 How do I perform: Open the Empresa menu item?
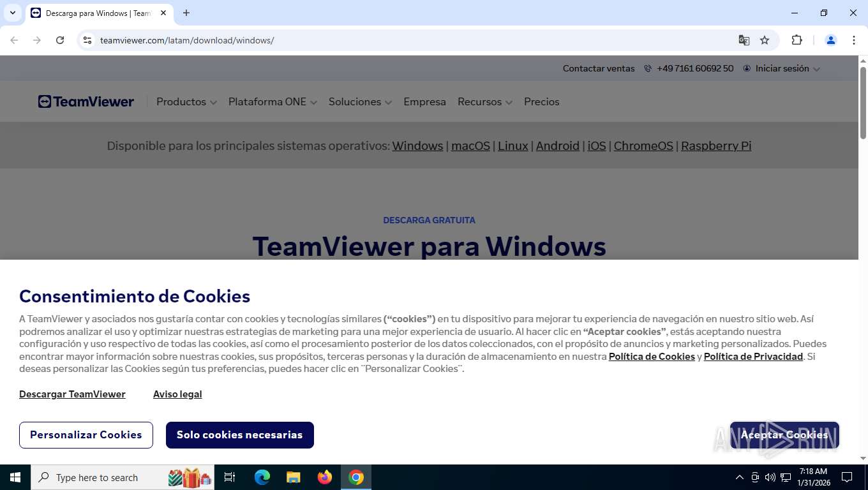(x=424, y=101)
